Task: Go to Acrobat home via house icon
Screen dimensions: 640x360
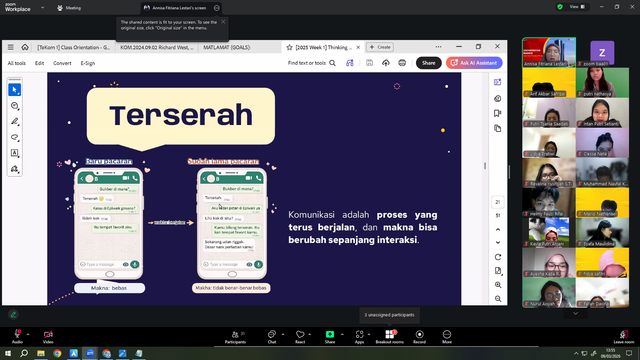Action: coord(25,47)
